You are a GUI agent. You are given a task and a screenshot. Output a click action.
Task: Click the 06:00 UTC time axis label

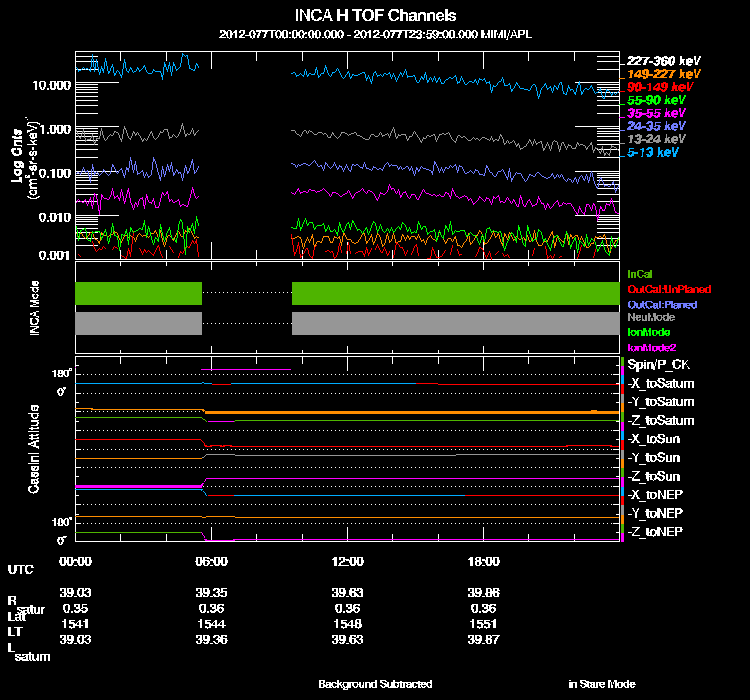point(212,560)
